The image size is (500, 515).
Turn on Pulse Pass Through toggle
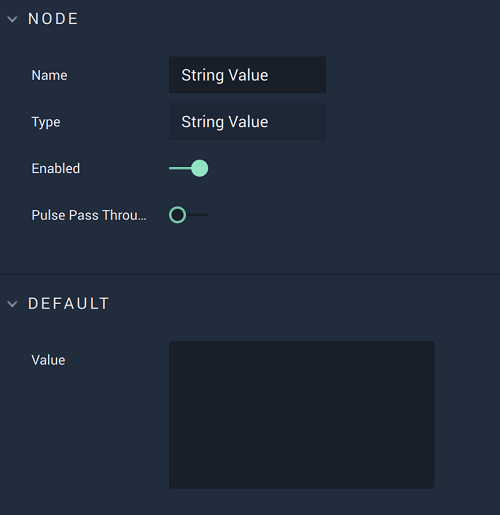coord(189,215)
